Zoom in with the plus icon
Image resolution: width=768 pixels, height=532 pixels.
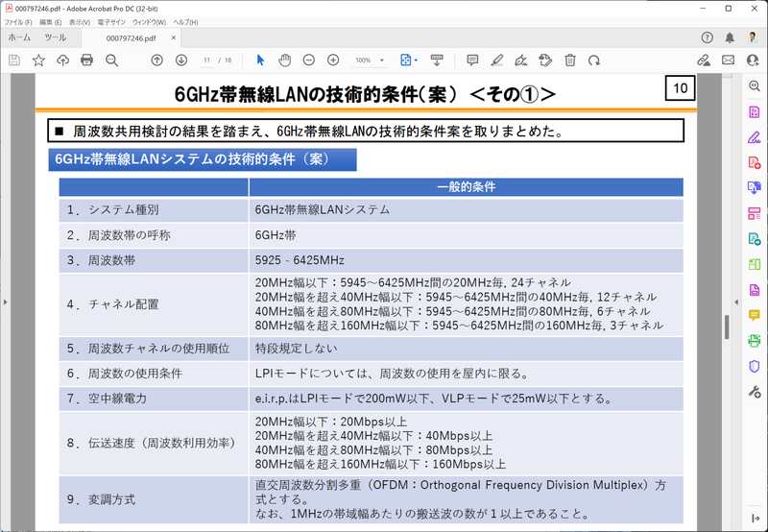click(333, 60)
